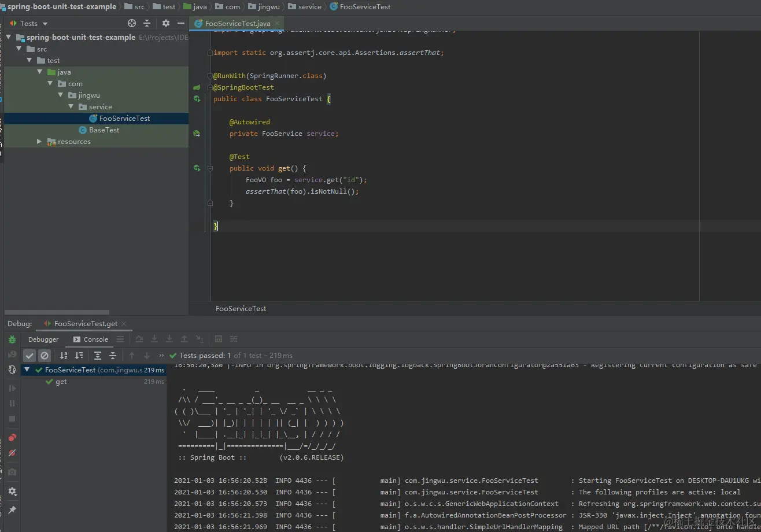Open Project panel settings gear

point(166,23)
